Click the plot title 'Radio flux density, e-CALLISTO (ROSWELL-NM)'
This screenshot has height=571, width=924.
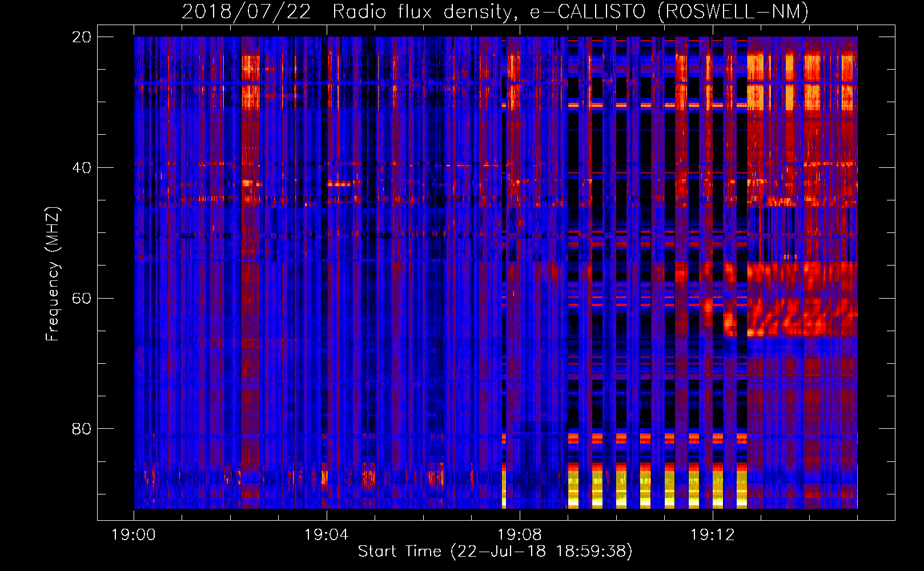[x=571, y=11]
